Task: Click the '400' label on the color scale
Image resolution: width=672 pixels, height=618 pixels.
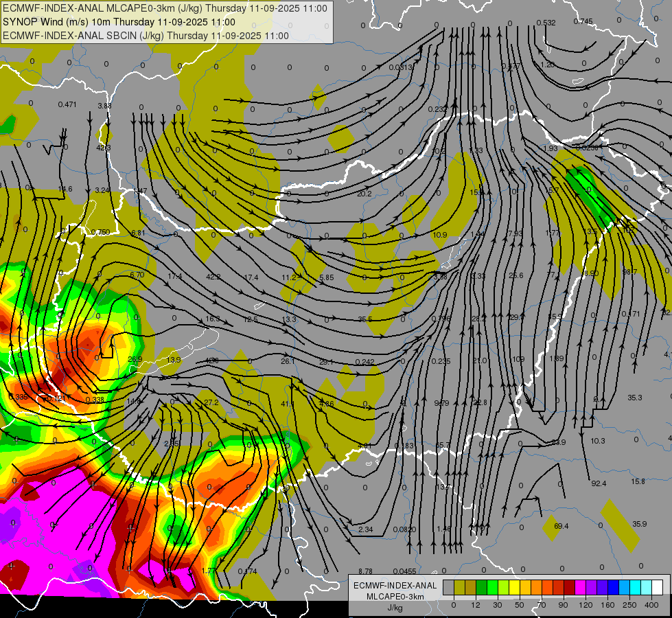Action: [x=651, y=605]
